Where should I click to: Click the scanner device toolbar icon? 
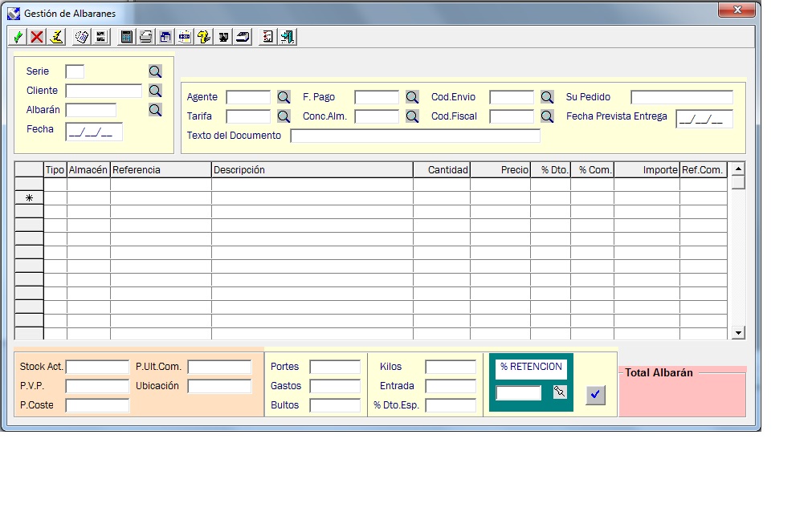[x=243, y=37]
